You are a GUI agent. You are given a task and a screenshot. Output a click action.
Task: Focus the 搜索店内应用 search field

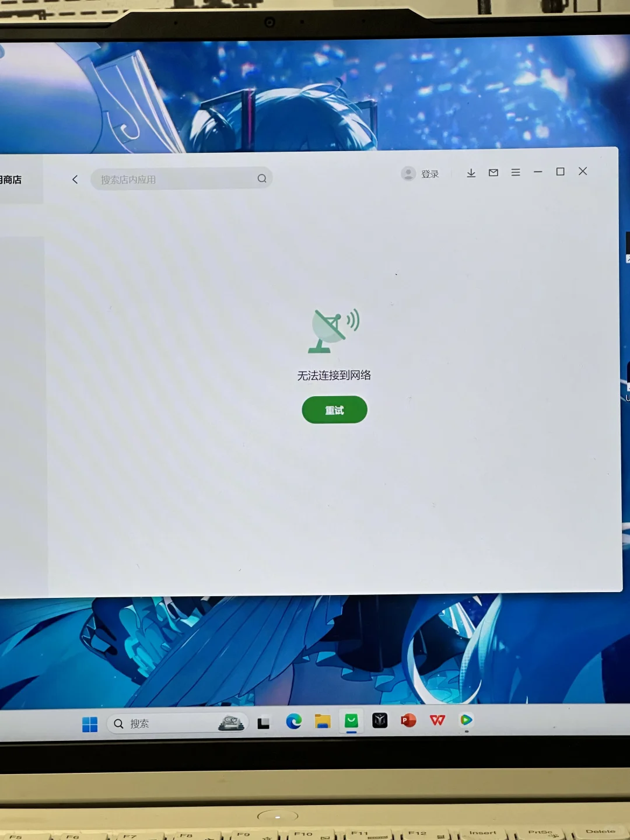[x=181, y=179]
